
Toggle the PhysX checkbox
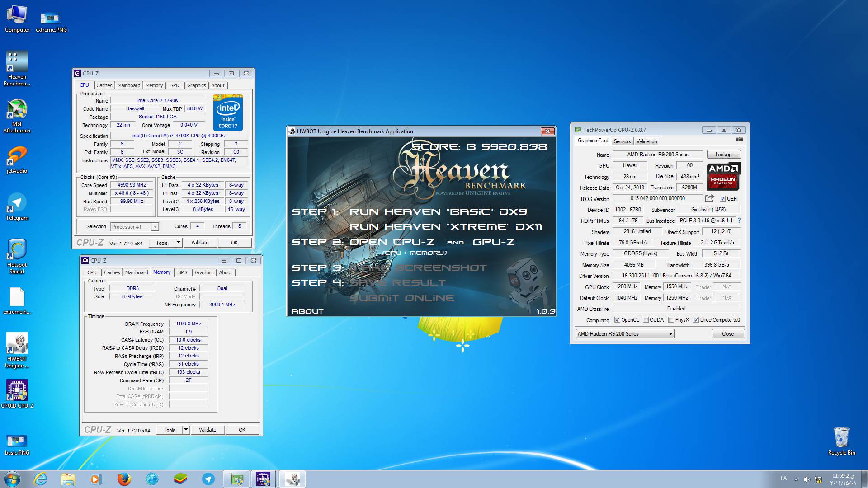pyautogui.click(x=671, y=320)
